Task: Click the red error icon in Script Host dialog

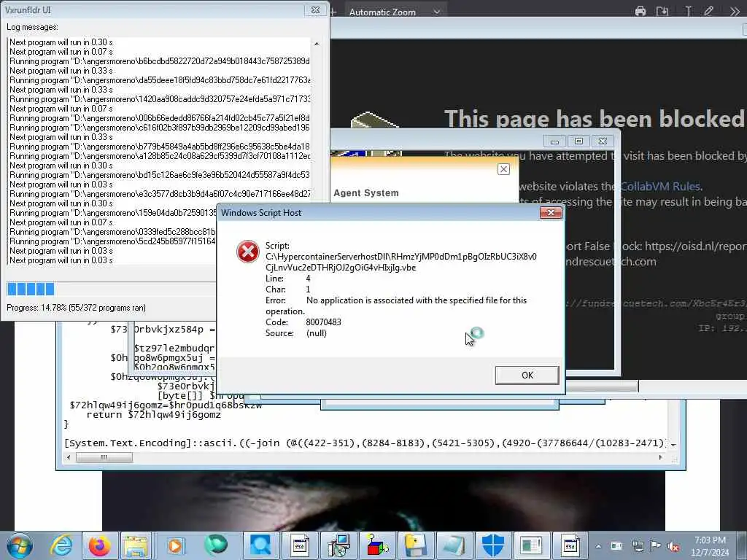Action: [x=248, y=252]
